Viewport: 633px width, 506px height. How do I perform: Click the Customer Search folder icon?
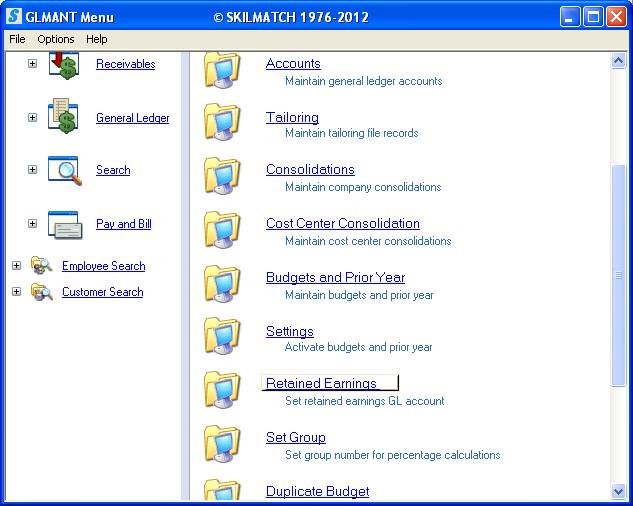42,292
